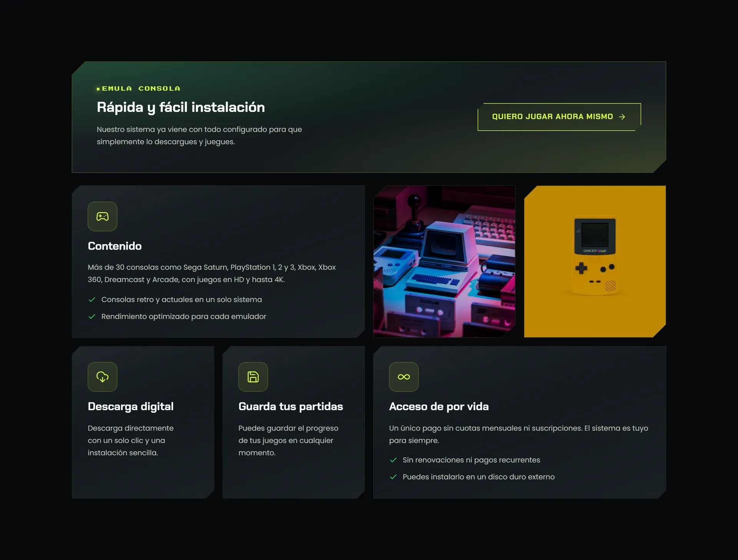The width and height of the screenshot is (738, 560).
Task: Open the retro computers photo
Action: (444, 261)
